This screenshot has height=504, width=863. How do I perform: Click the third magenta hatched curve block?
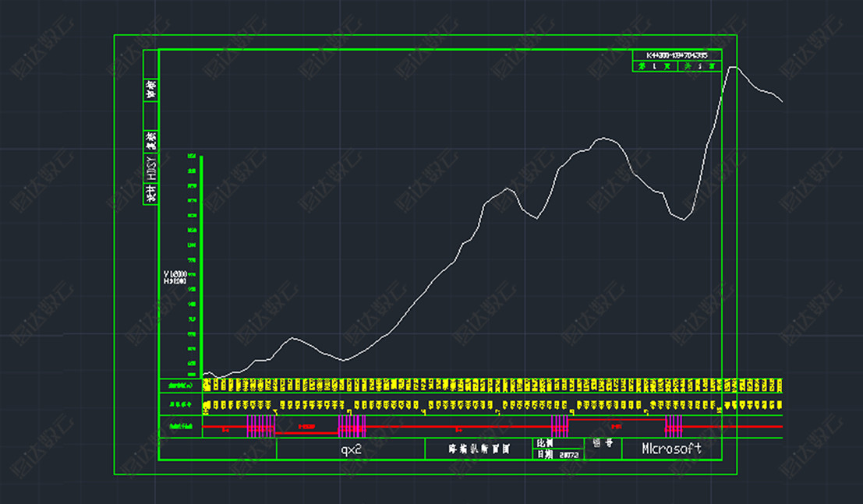[x=560, y=425]
